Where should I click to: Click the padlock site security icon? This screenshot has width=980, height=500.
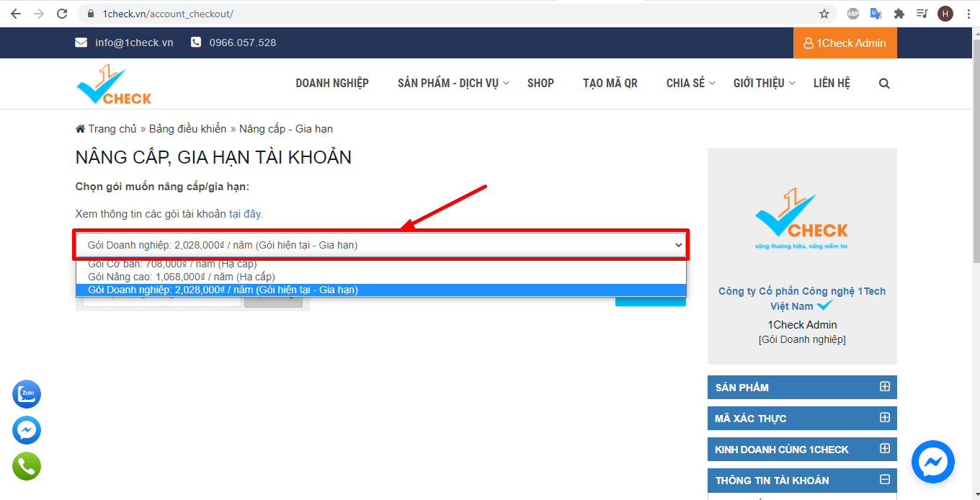91,14
